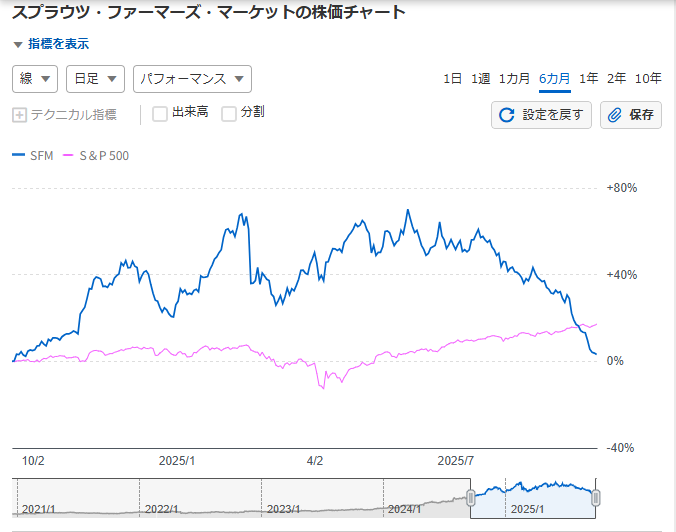This screenshot has height=532, width=676.
Task: Click the right handle of range navigator
Action: (x=595, y=498)
